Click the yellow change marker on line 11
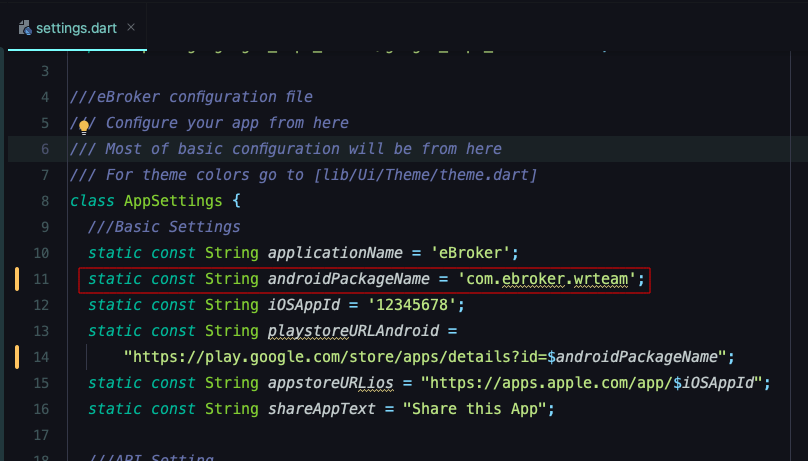The image size is (808, 461). tap(17, 279)
